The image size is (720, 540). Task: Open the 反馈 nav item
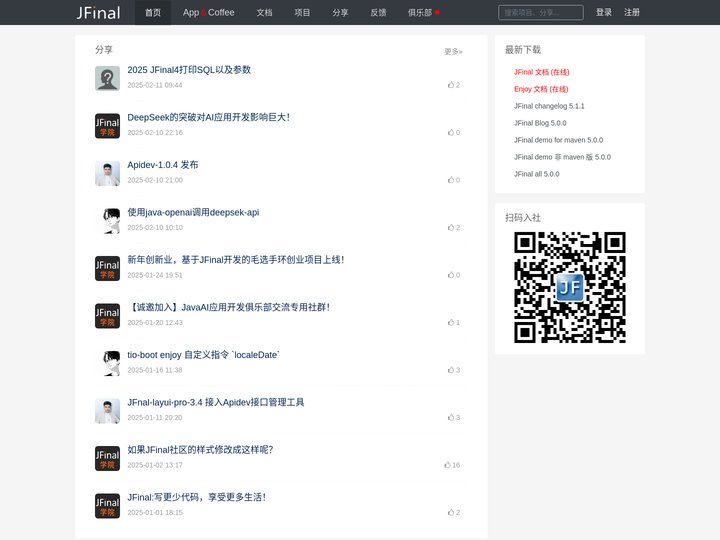pyautogui.click(x=378, y=12)
